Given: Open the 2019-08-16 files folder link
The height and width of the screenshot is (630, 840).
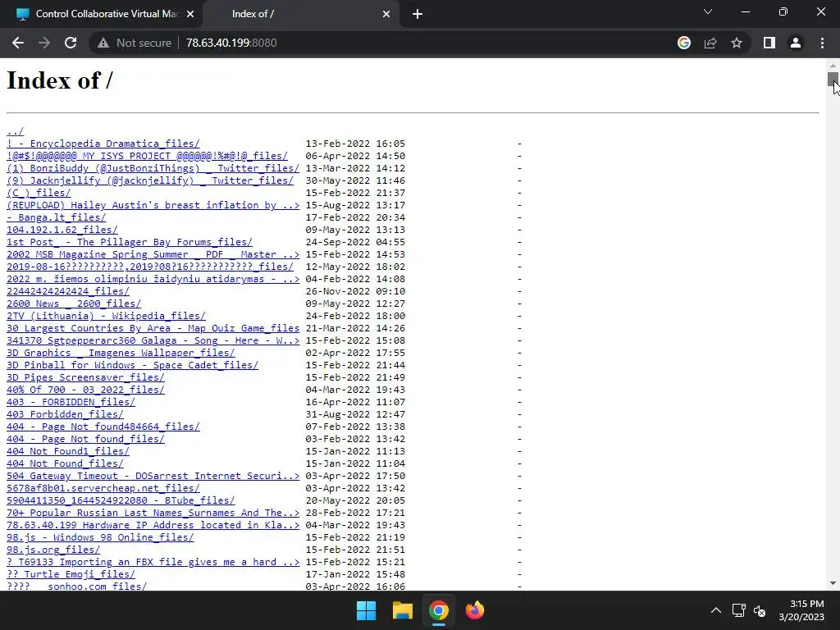Looking at the screenshot, I should click(150, 267).
